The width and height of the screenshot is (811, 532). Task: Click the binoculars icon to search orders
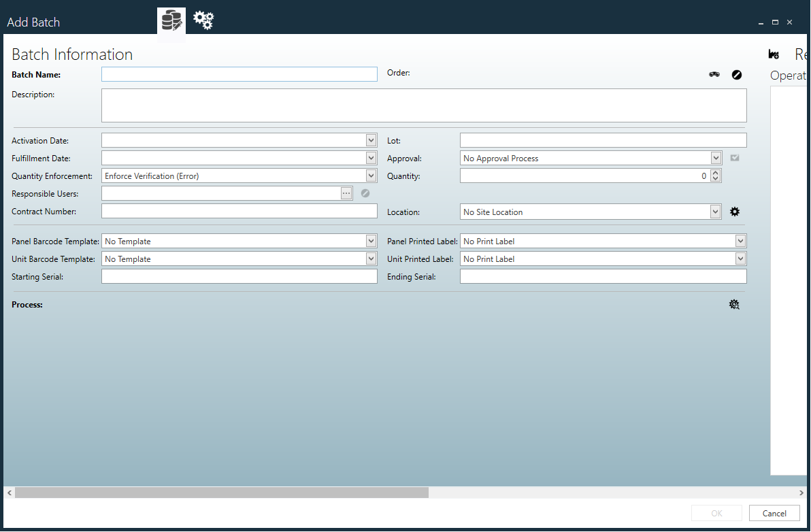(x=714, y=74)
